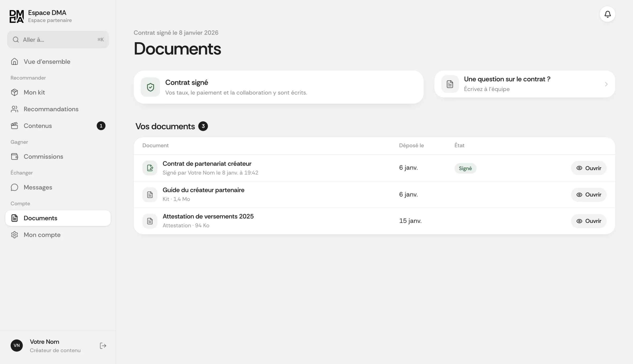The width and height of the screenshot is (633, 364).
Task: Click the VN avatar circle
Action: pyautogui.click(x=17, y=346)
